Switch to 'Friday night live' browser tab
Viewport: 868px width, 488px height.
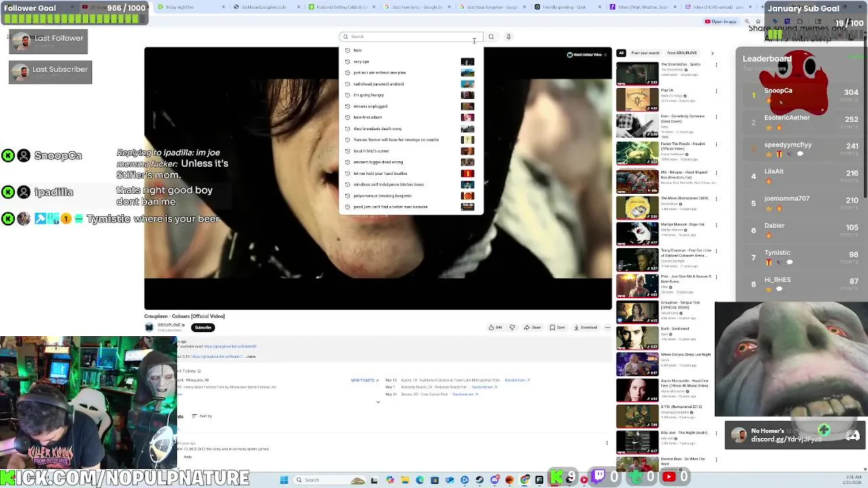[x=190, y=7]
